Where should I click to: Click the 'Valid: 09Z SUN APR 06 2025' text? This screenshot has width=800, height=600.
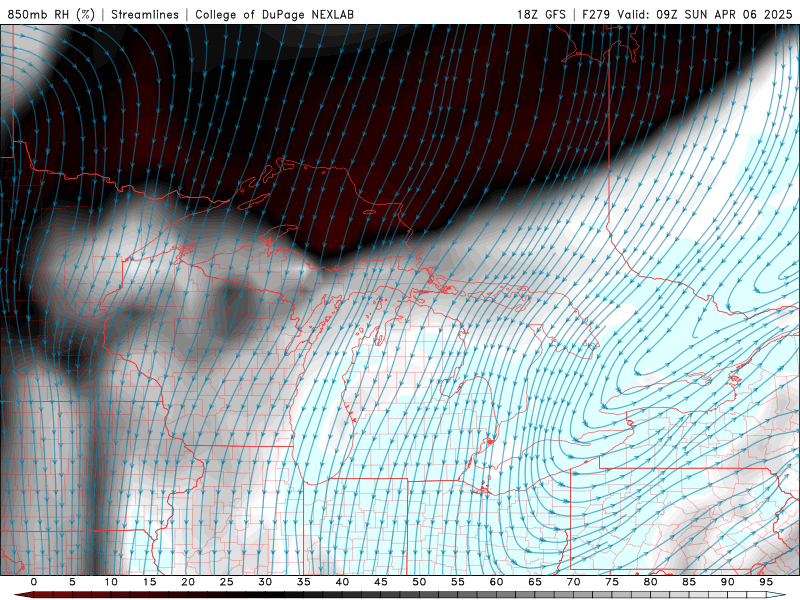click(x=705, y=14)
